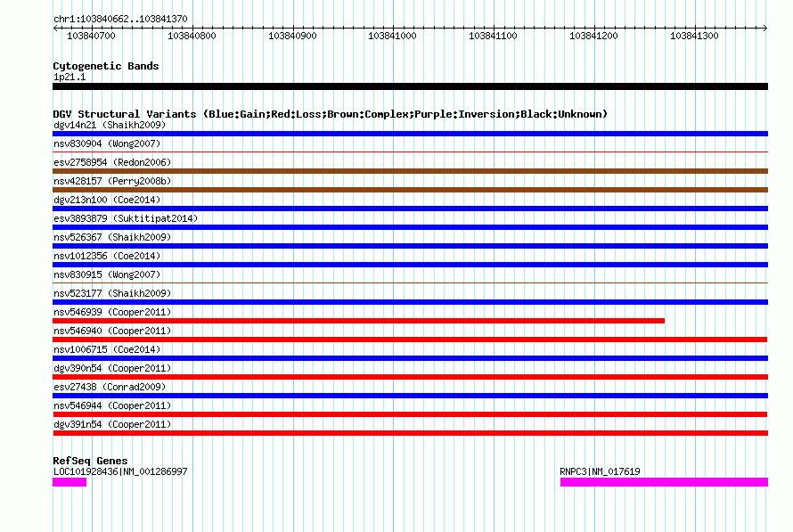Open nsv830904 (Wong2007) variant label
This screenshot has height=532, width=793.
(107, 143)
